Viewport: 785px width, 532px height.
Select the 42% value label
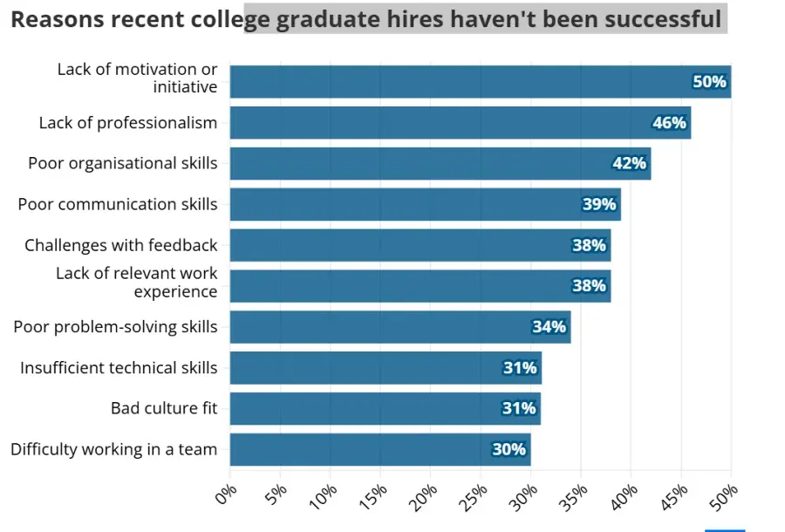tap(629, 164)
